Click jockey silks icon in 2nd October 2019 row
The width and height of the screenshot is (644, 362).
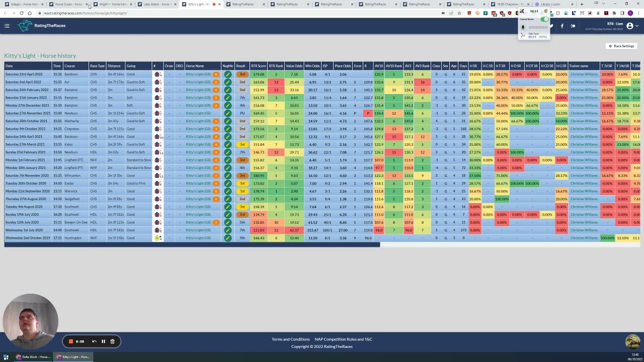click(157, 238)
